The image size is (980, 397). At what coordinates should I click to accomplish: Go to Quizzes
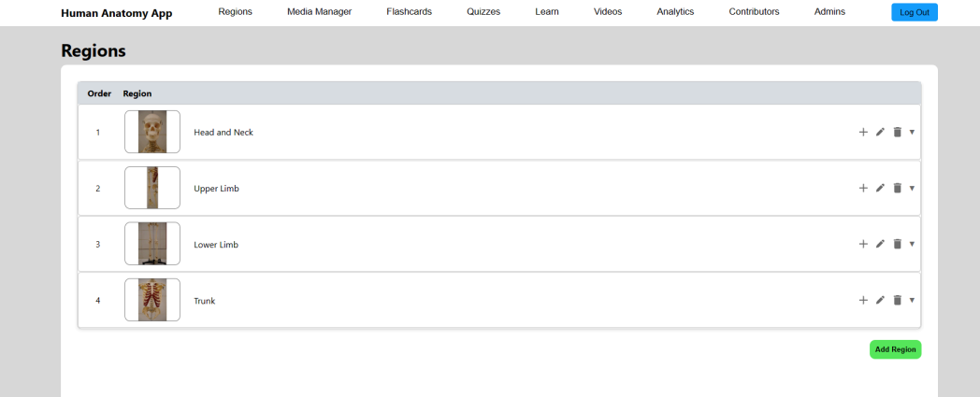[483, 12]
